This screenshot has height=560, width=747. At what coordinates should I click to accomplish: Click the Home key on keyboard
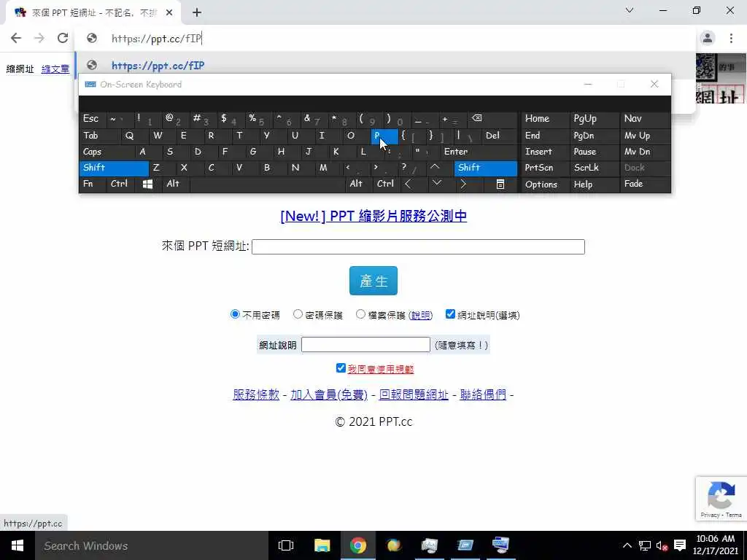tap(545, 119)
